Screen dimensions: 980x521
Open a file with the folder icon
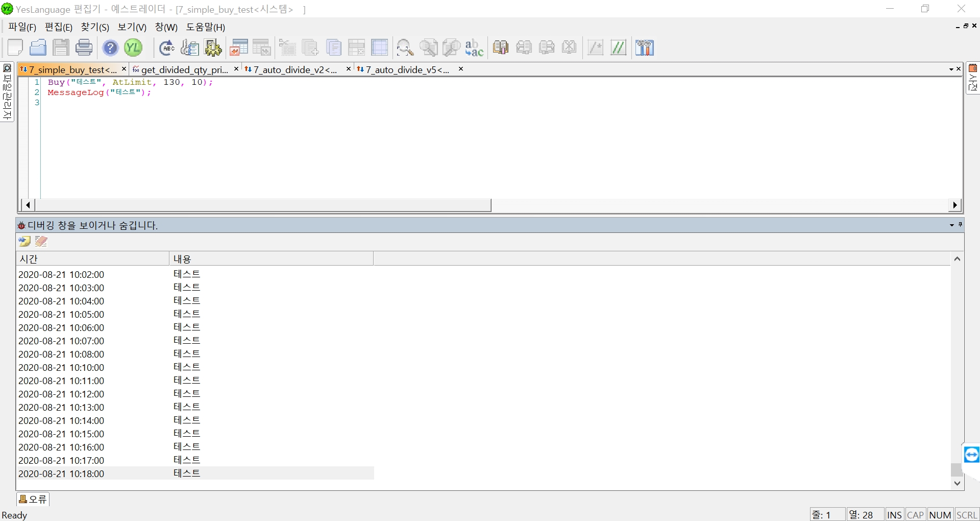38,48
